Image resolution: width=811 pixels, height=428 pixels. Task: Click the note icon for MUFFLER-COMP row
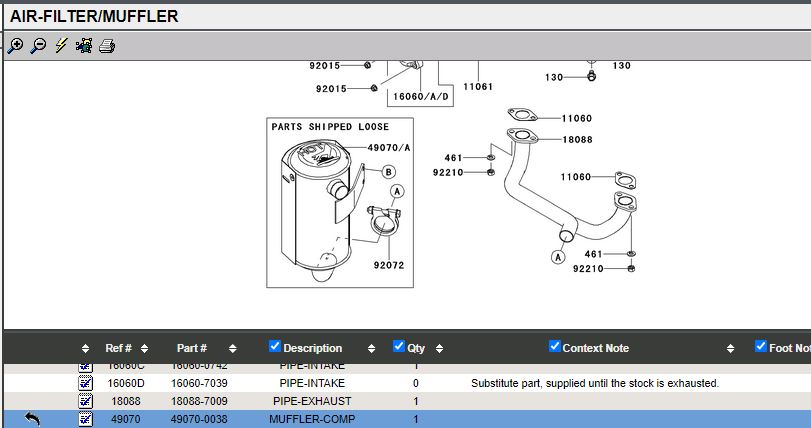pos(86,419)
